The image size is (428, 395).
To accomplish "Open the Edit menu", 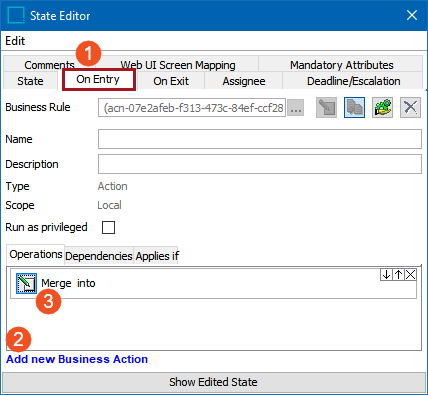I will click(x=15, y=41).
